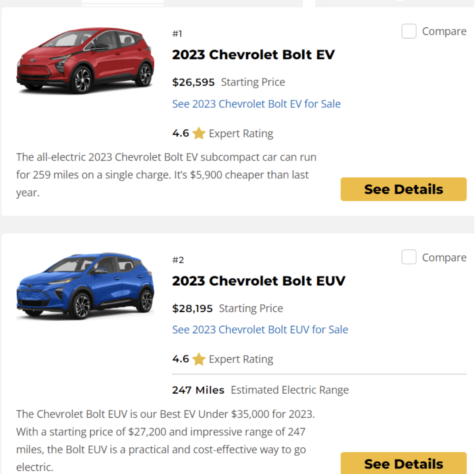The width and height of the screenshot is (476, 474).
Task: Follow See 2023 Chevrolet Bolt EUV for Sale
Action: pyautogui.click(x=260, y=330)
